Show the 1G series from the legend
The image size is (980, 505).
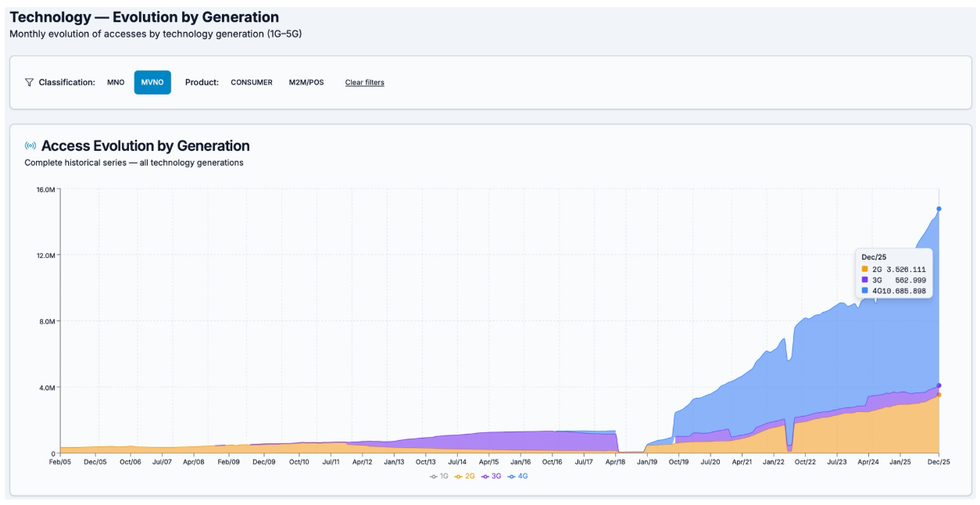(442, 476)
